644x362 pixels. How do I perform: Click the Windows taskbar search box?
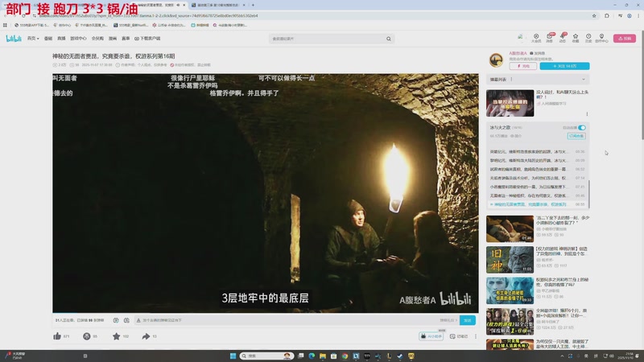point(267,356)
